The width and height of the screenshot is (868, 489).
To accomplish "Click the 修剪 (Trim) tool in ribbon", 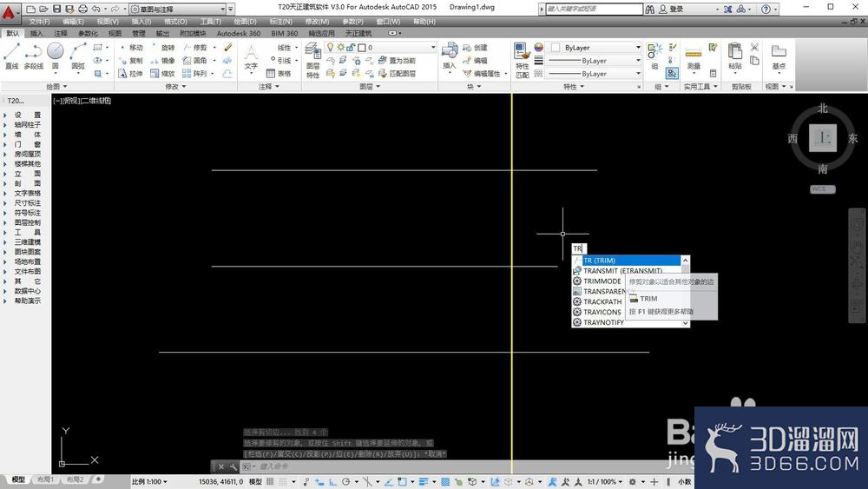I will pyautogui.click(x=195, y=48).
